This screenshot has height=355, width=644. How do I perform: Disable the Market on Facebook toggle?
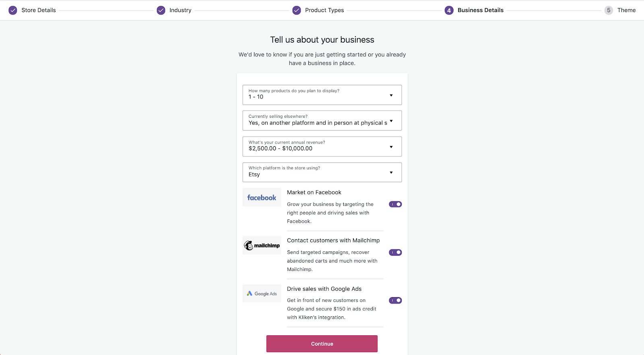395,204
